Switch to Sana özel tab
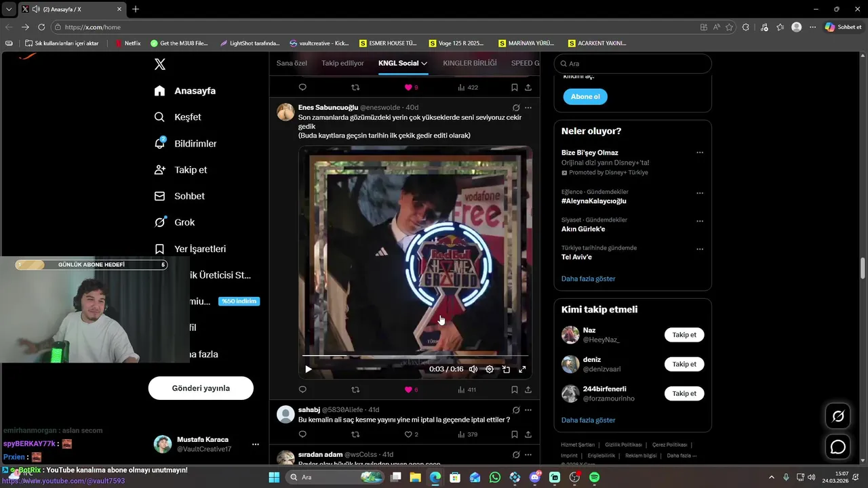The image size is (868, 488). pos(292,63)
